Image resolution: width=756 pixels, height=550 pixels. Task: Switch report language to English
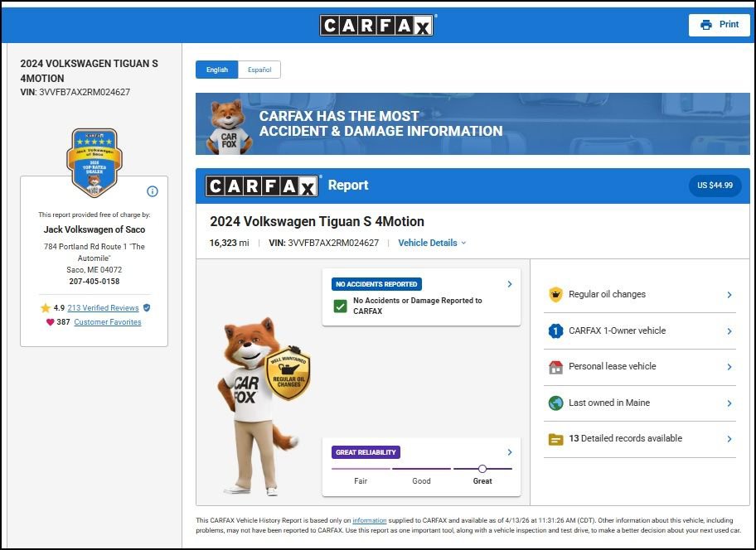pyautogui.click(x=217, y=70)
